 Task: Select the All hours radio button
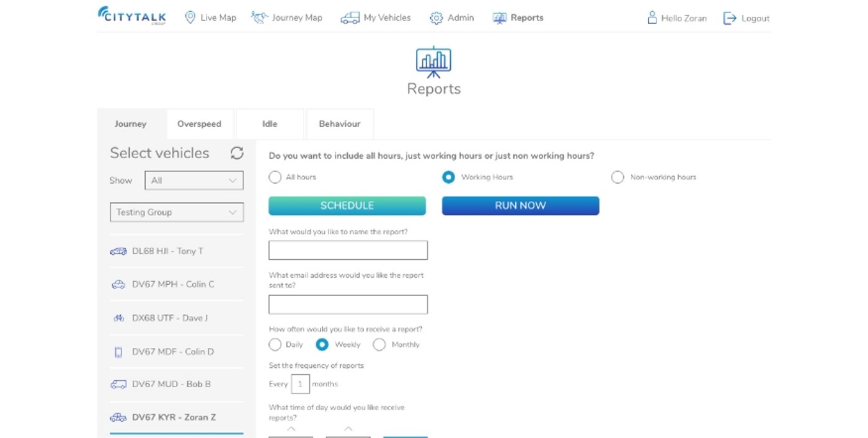275,177
